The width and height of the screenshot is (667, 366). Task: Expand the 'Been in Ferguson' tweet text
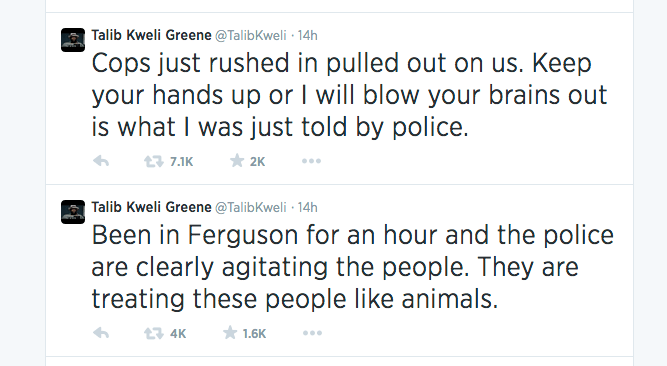point(353,267)
